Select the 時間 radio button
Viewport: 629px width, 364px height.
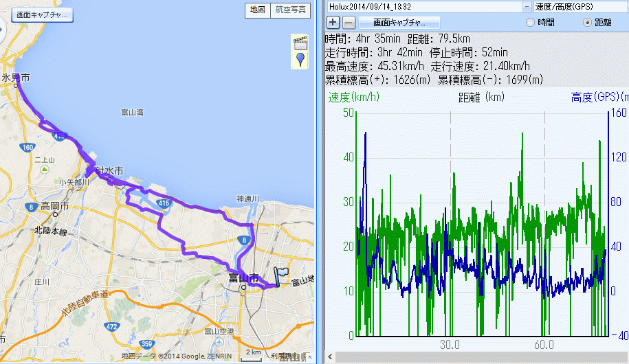[x=530, y=22]
